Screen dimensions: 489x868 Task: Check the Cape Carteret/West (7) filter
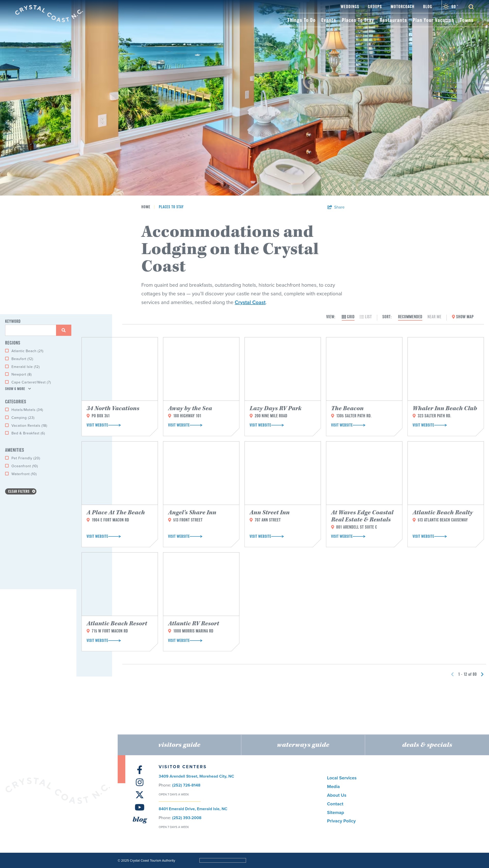[7, 382]
